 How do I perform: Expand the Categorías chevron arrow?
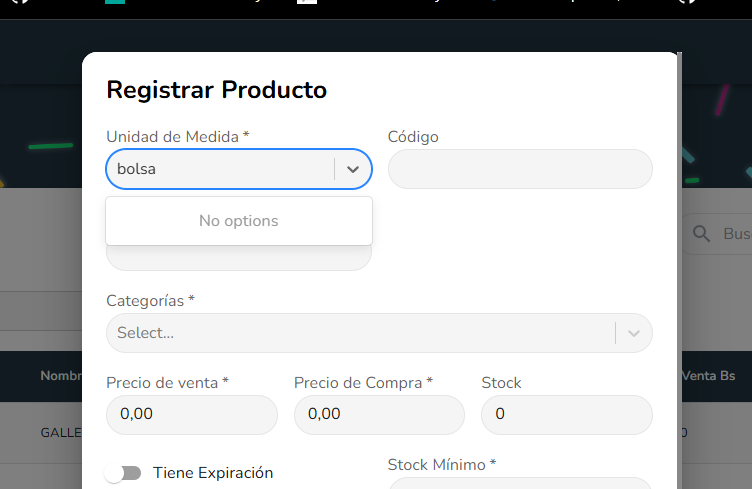tap(633, 333)
